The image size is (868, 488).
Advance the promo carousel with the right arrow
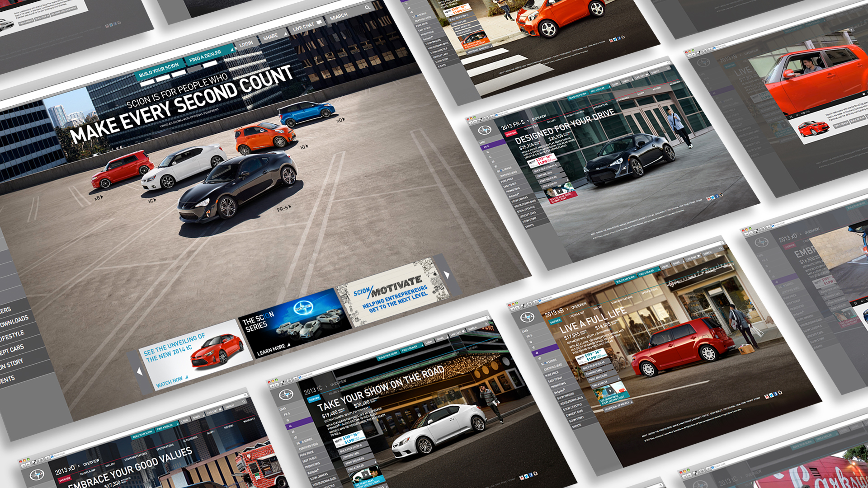447,274
